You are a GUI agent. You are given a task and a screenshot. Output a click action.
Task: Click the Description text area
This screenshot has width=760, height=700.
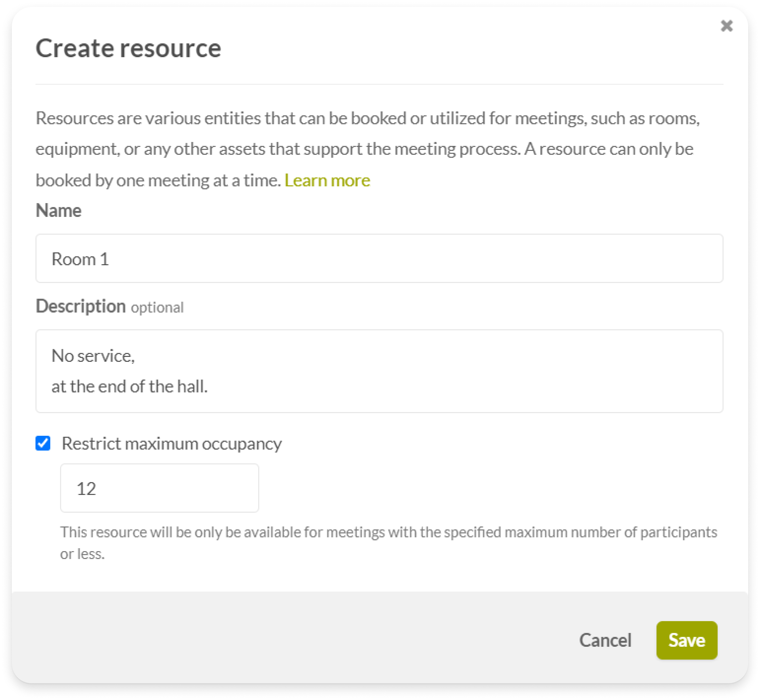(x=379, y=371)
